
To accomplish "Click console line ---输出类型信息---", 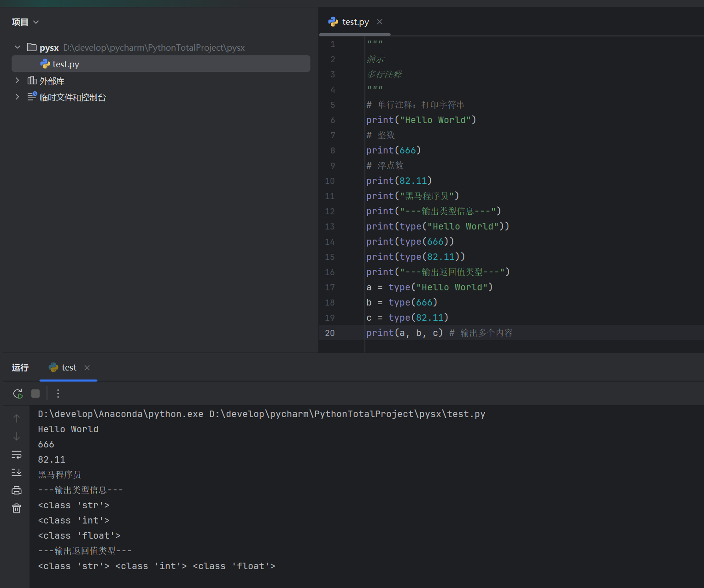I will pos(81,490).
